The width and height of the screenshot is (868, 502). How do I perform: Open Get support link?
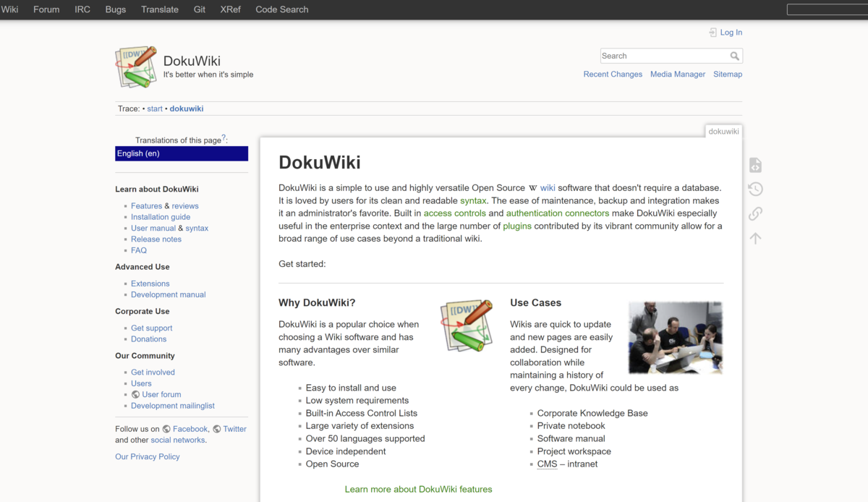[152, 328]
